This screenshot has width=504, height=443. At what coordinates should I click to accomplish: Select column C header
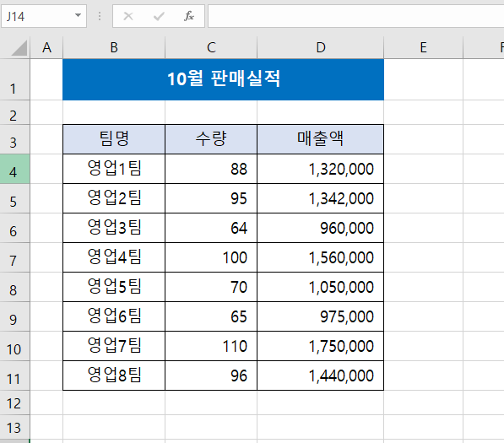(211, 47)
